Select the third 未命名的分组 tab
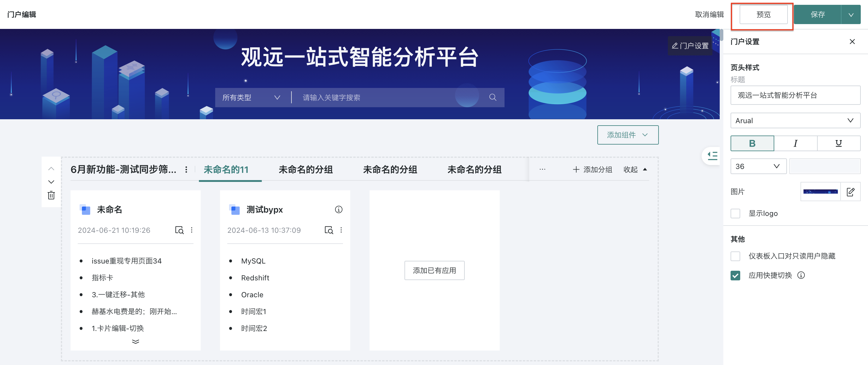 [474, 169]
